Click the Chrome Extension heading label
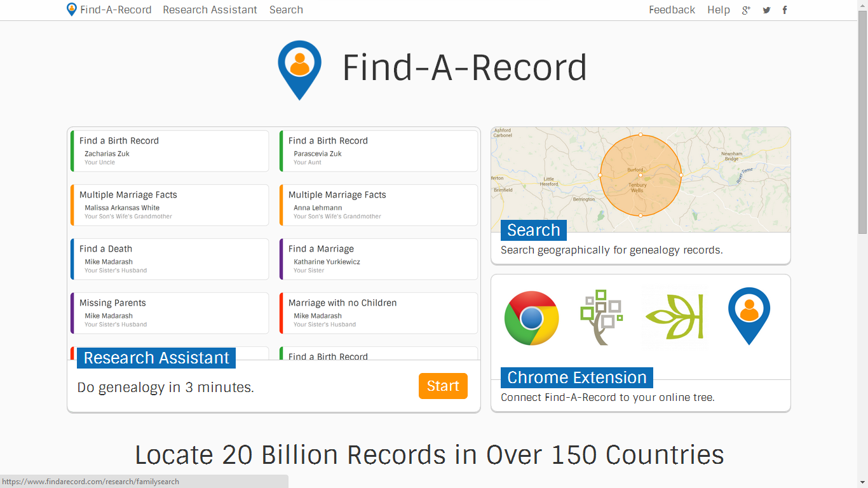Screen dimensions: 868x488 [x=576, y=377]
